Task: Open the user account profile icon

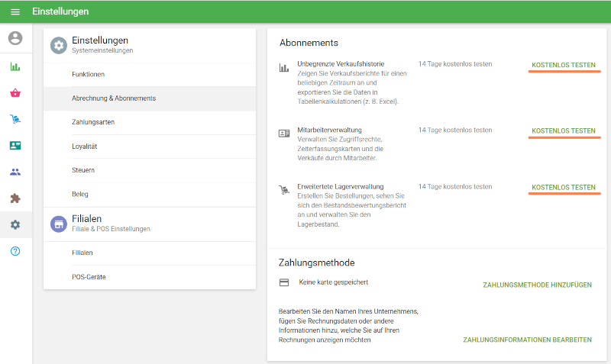Action: tap(15, 38)
